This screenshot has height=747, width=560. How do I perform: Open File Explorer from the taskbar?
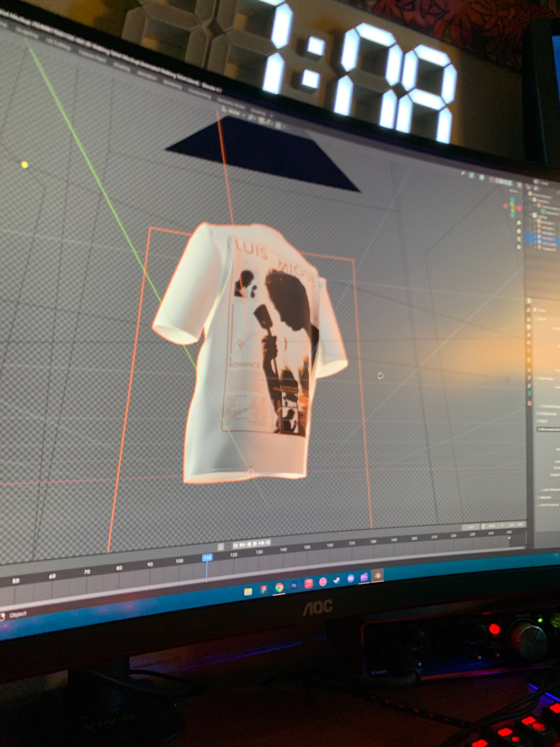(x=248, y=592)
